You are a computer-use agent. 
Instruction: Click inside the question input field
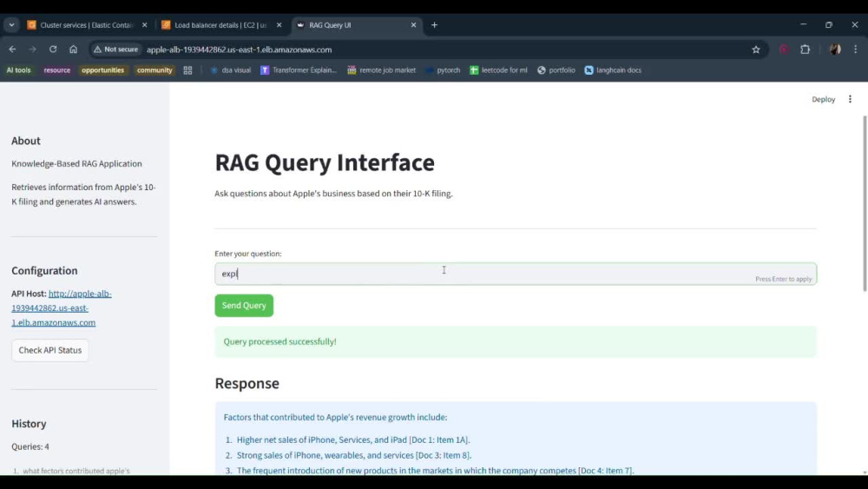point(516,274)
